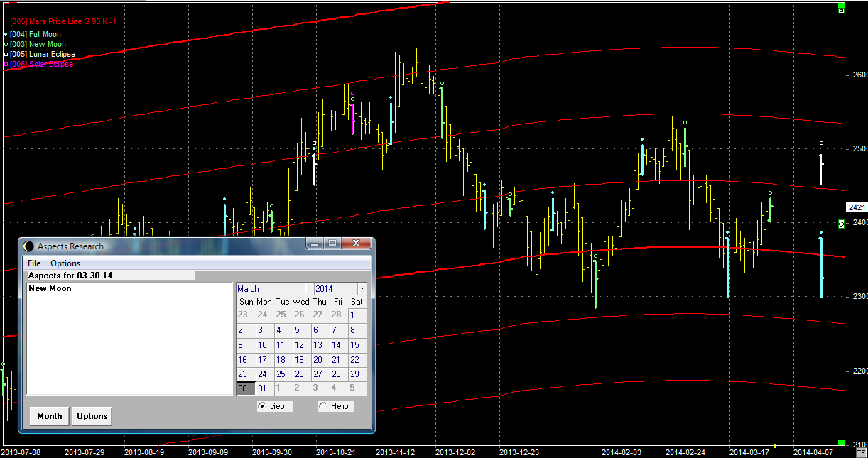Viewport: 868px width, 458px height.
Task: Click the white Lunar Eclipse bar near April 2014
Action: click(821, 170)
